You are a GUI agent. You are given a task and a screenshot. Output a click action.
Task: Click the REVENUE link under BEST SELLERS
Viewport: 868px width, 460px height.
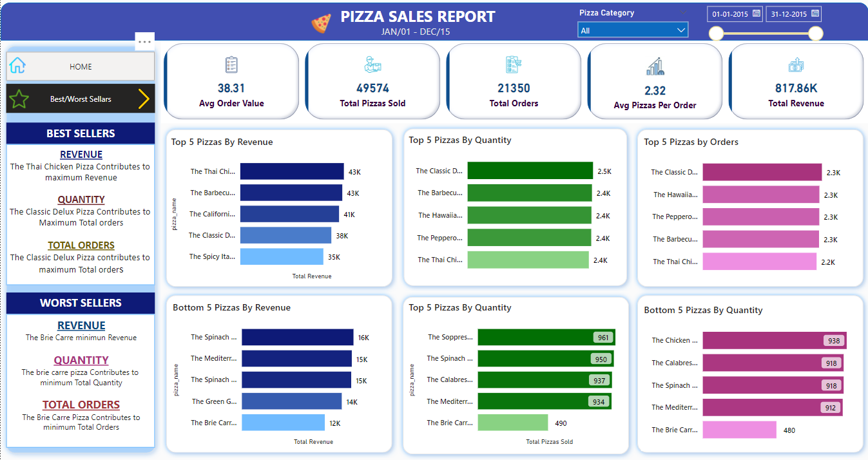(80, 154)
